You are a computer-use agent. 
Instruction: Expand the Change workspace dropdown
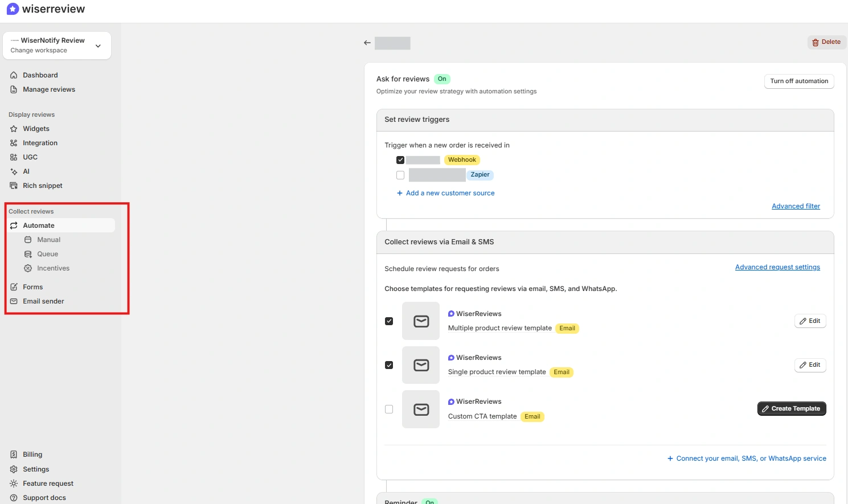(97, 46)
